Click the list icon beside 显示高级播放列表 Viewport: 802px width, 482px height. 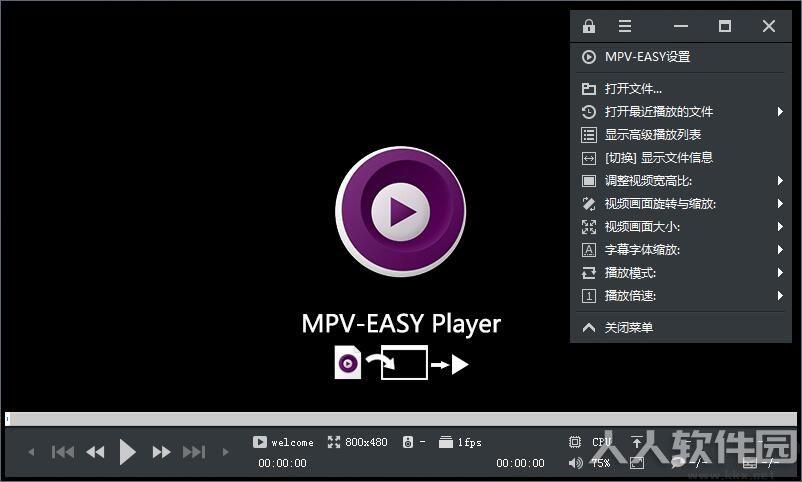tap(589, 135)
